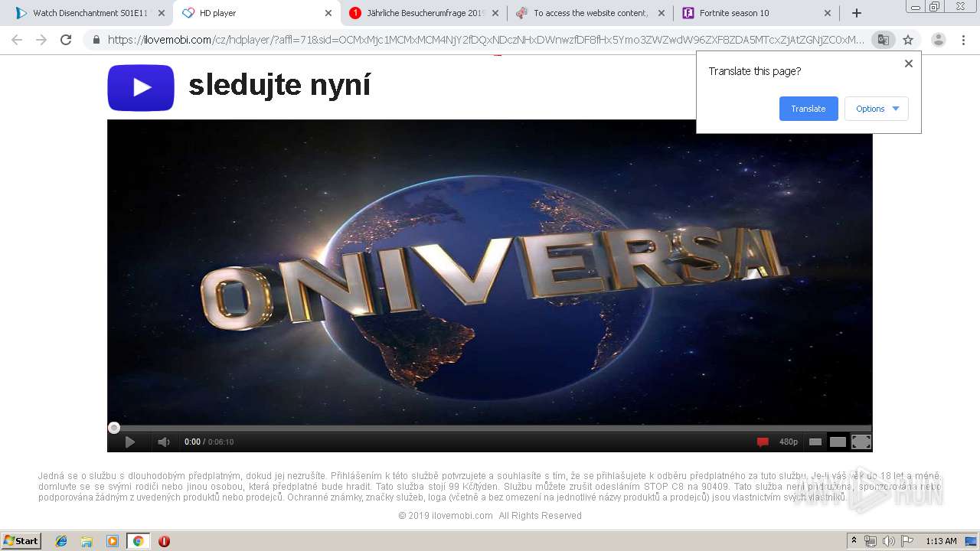
Task: Open the network tray icon
Action: click(871, 541)
